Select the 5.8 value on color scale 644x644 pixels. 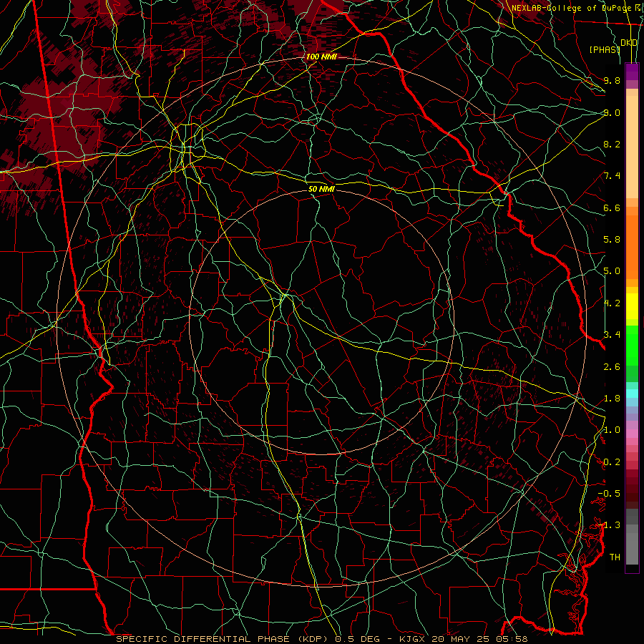pos(612,240)
